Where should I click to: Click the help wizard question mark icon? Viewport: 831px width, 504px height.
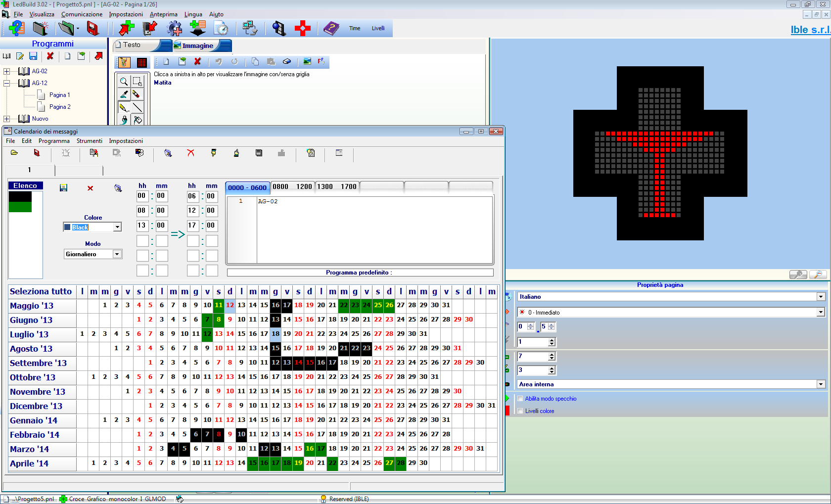pyautogui.click(x=17, y=28)
